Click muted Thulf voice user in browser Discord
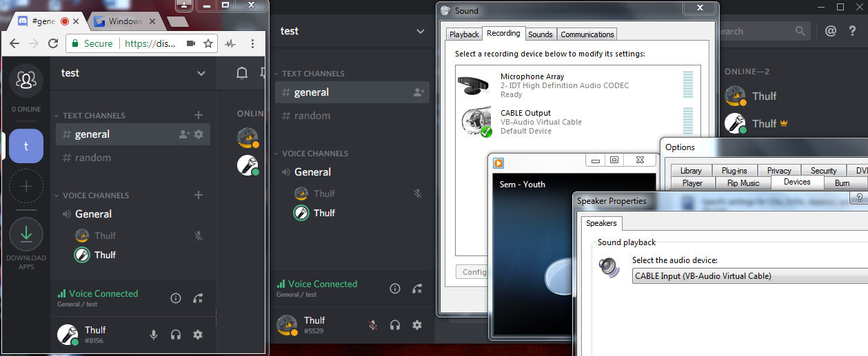 click(x=140, y=235)
